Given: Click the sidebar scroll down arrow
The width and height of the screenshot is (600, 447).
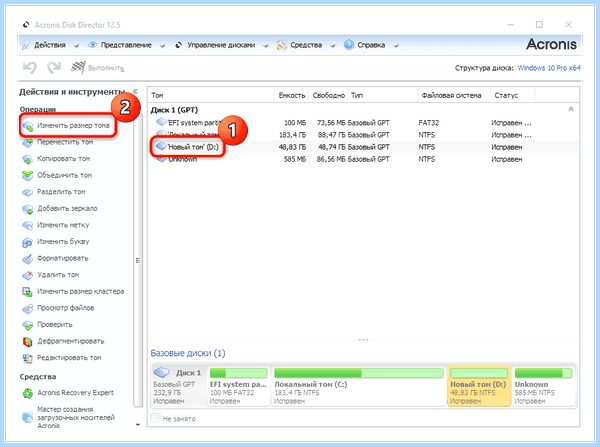Looking at the screenshot, I should (138, 424).
